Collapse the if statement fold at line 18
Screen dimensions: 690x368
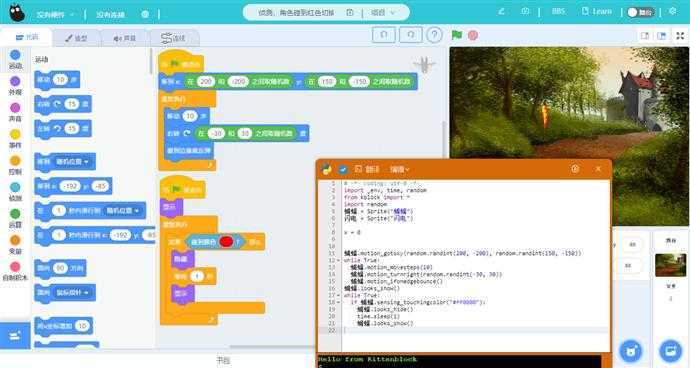pyautogui.click(x=338, y=302)
